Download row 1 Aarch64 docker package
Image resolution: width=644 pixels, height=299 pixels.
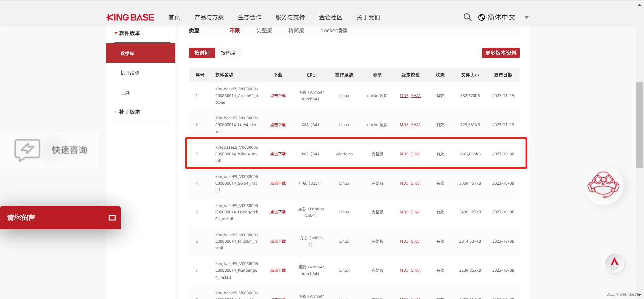pos(278,96)
